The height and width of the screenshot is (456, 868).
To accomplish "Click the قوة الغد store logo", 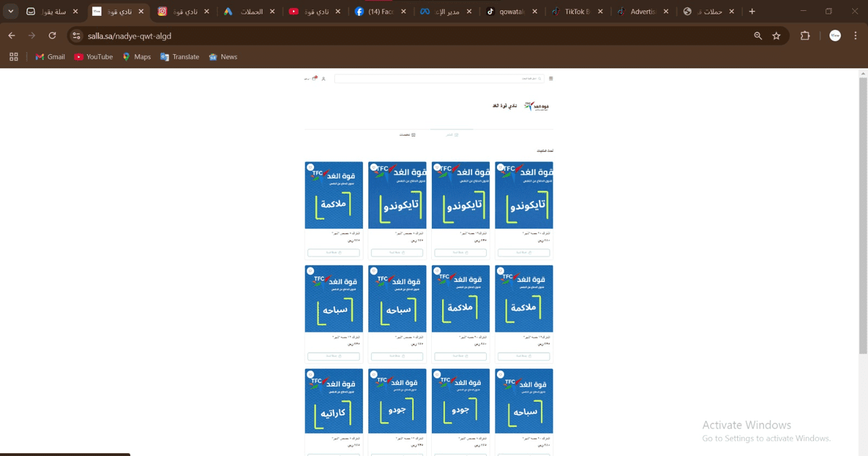I will coord(537,106).
